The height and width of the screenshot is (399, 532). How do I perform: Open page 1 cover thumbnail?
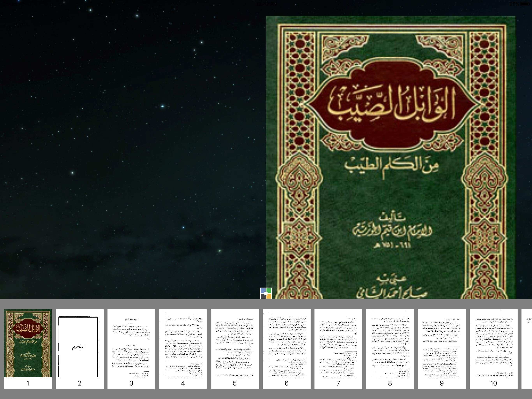(x=28, y=349)
